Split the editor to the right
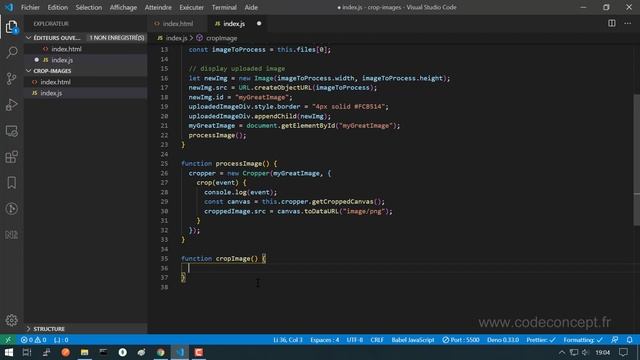This screenshot has height=360, width=640. (611, 23)
